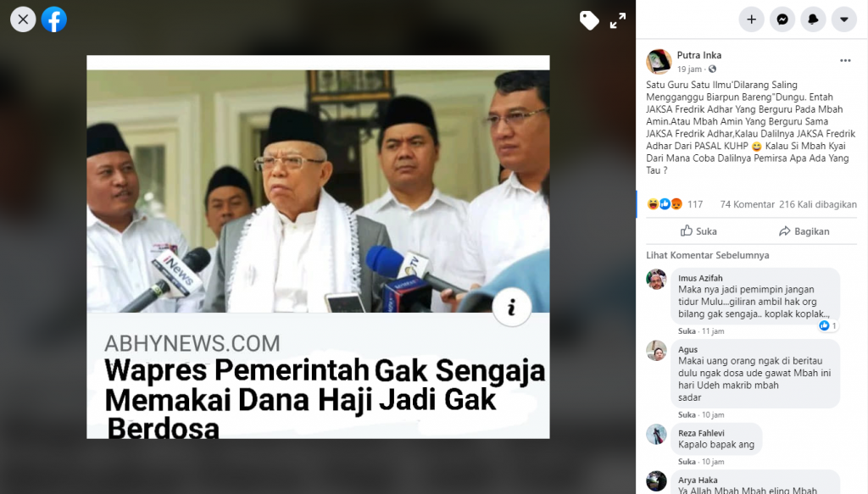Enter fullscreen with the expand arrows icon
This screenshot has height=494, width=868.
[x=618, y=20]
